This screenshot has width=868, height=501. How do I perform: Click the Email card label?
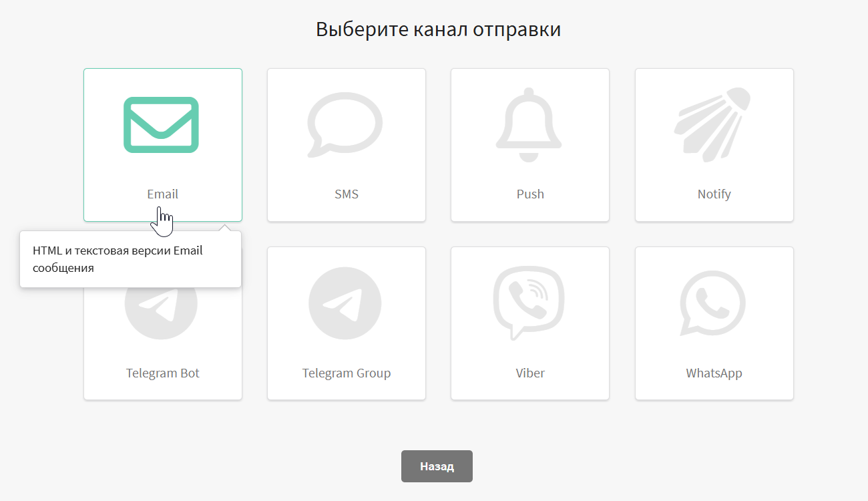point(163,194)
